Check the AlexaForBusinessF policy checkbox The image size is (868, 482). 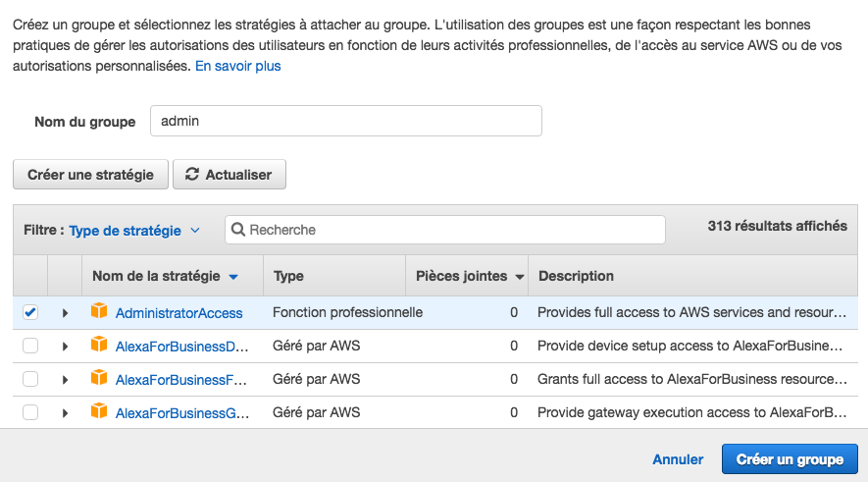coord(30,379)
